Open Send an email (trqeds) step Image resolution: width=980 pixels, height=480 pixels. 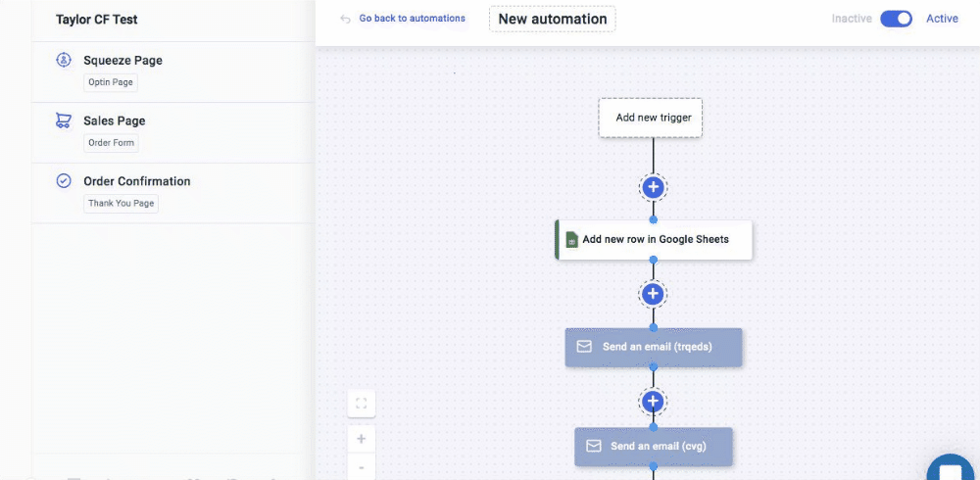(653, 347)
